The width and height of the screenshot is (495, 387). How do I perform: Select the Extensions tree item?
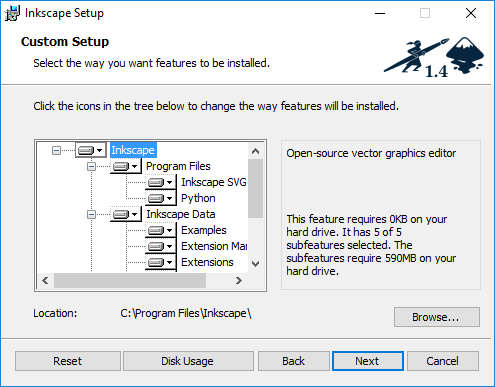click(x=207, y=262)
